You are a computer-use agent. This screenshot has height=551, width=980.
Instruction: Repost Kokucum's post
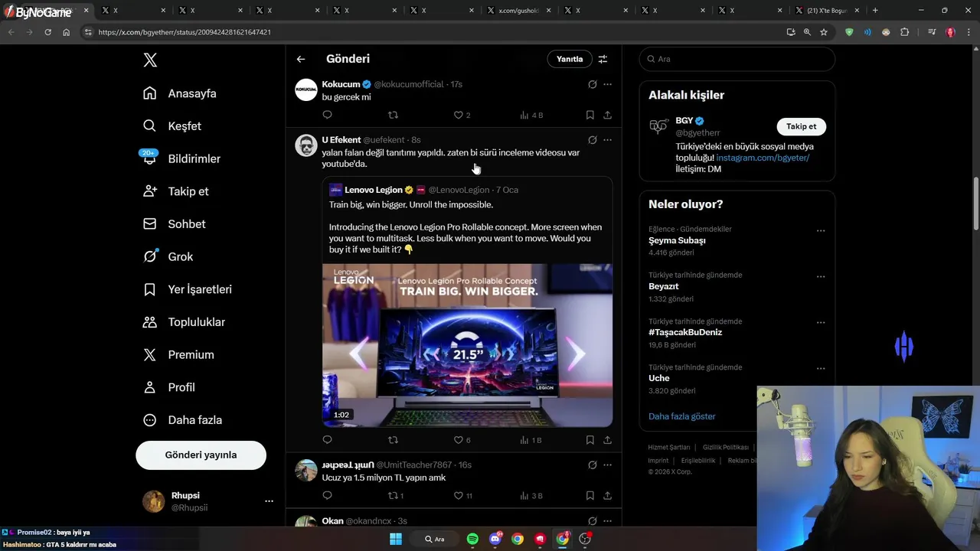393,115
